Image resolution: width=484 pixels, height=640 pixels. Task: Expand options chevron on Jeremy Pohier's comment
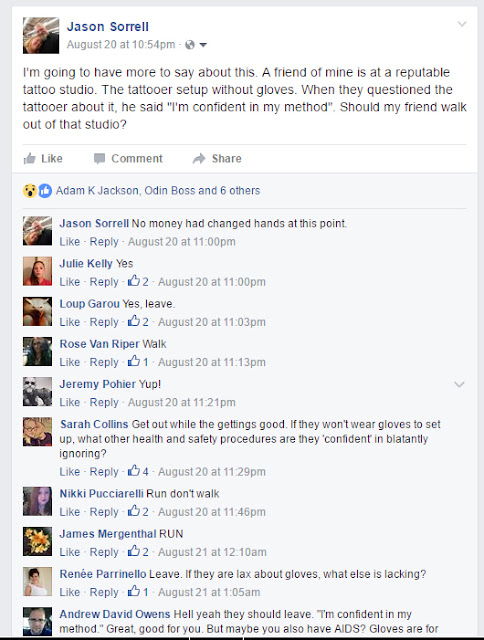[x=459, y=384]
